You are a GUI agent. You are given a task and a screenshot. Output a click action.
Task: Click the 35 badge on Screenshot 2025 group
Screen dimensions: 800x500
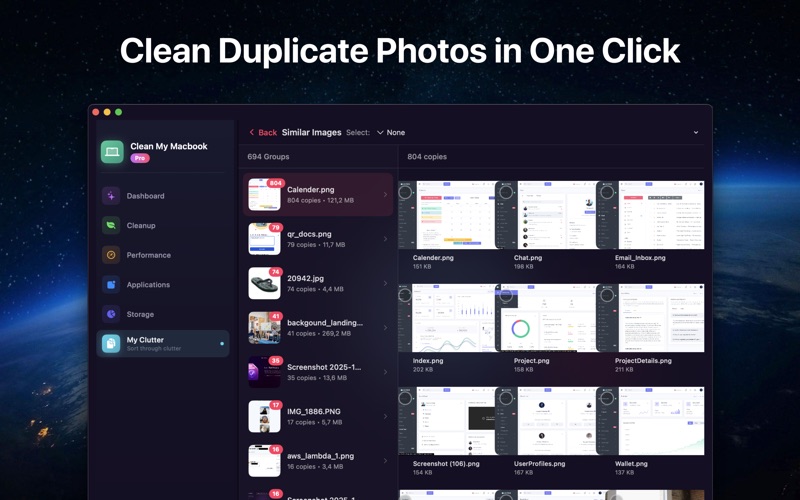[x=276, y=361]
